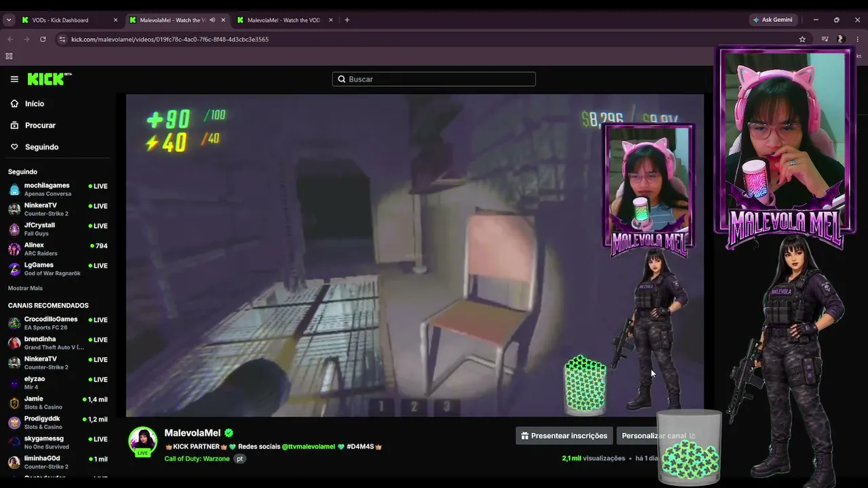The height and width of the screenshot is (488, 868).
Task: Open elyzao channel avatar
Action: 14,383
